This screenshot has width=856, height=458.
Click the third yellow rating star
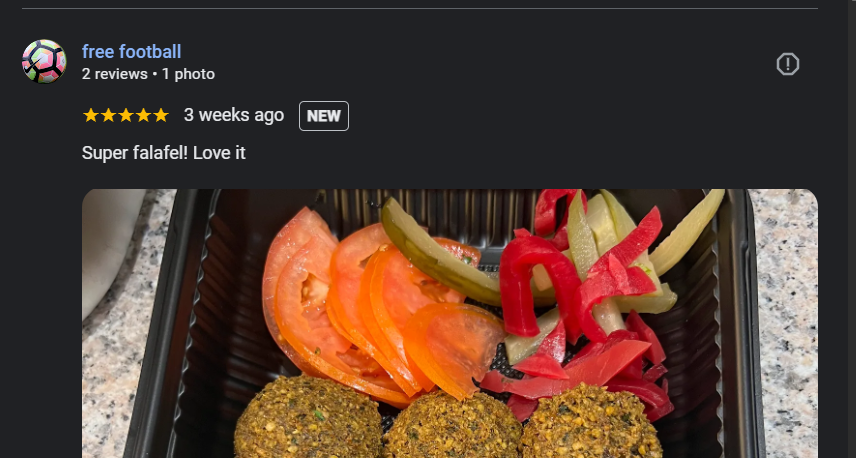[x=126, y=115]
